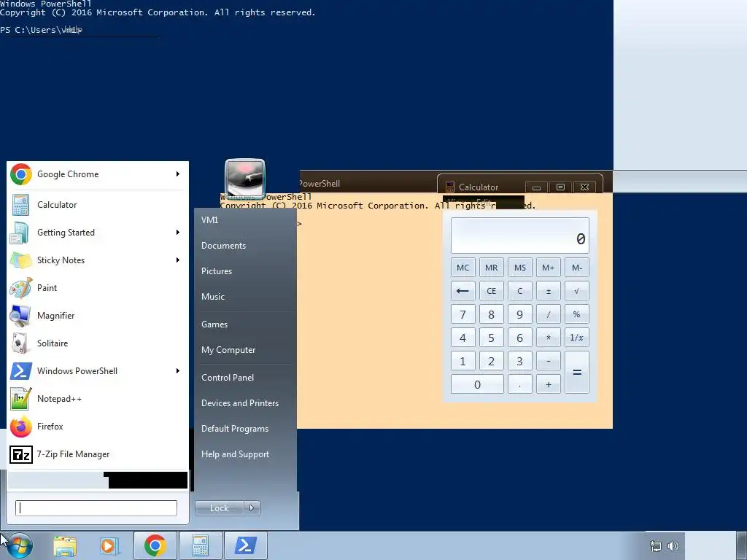Click the calculator backspace arrow button
Viewport: 747px width, 560px height.
click(462, 291)
